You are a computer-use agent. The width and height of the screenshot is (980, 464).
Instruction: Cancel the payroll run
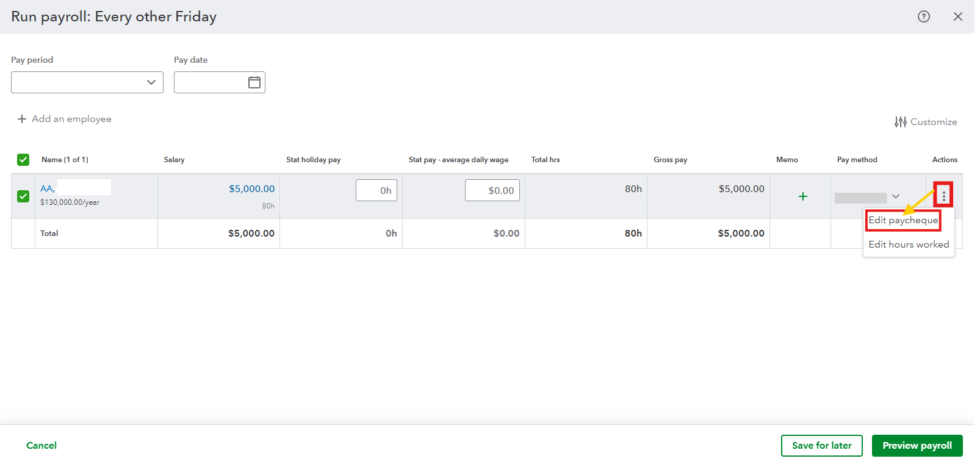pos(41,446)
